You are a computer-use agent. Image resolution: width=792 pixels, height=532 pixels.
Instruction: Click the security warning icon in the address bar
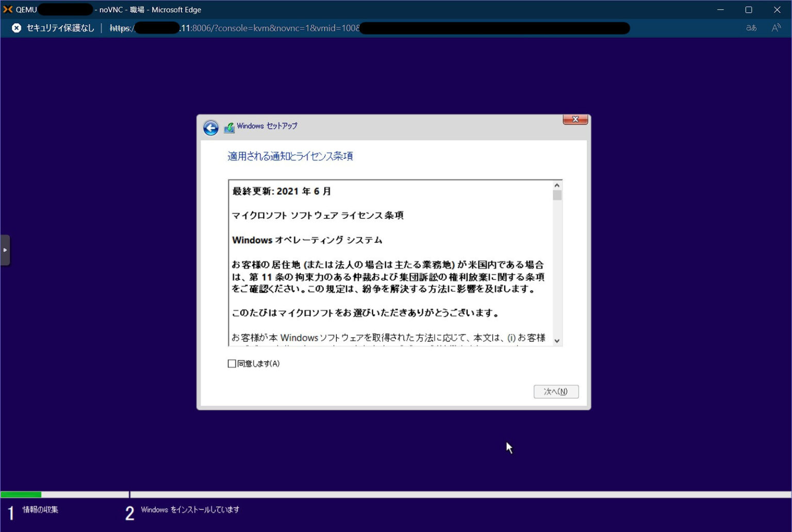click(16, 28)
